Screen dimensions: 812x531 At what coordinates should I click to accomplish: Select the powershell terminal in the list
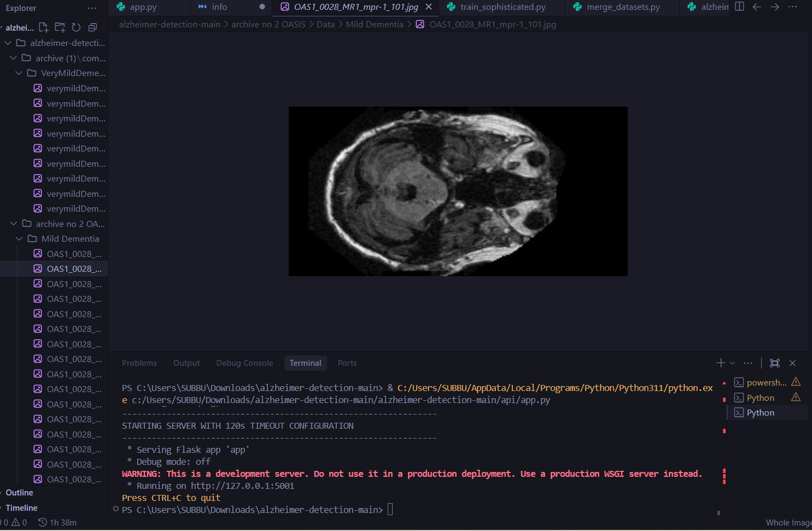[766, 383]
